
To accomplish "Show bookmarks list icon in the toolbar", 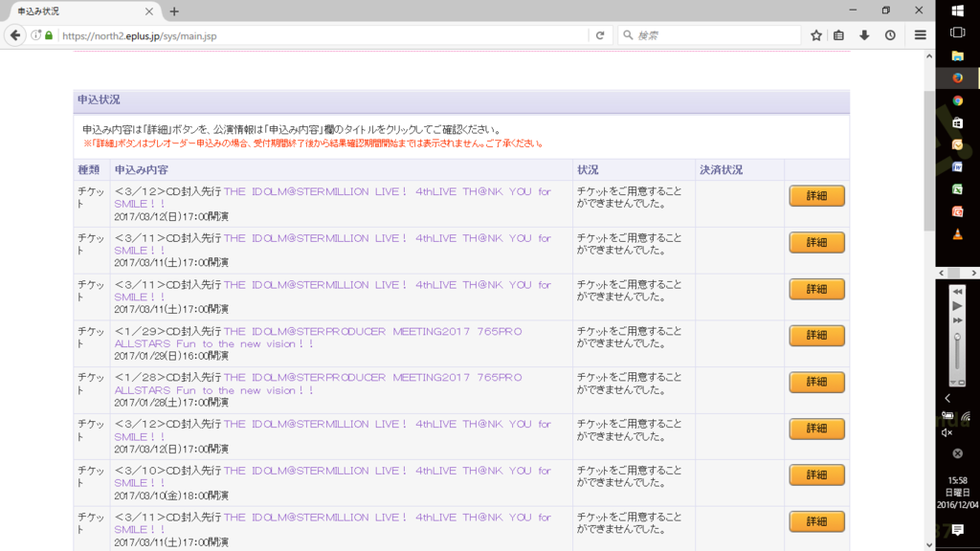I will 838,35.
